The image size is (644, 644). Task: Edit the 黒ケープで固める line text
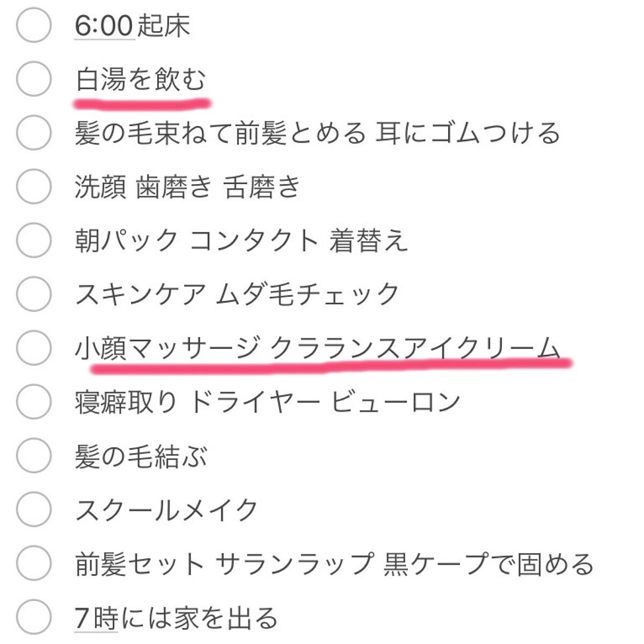click(x=488, y=565)
